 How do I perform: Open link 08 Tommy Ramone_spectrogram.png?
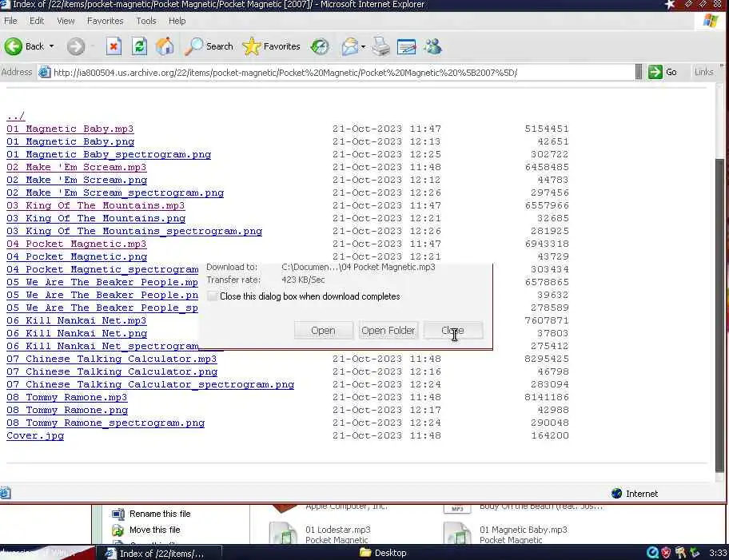click(106, 423)
